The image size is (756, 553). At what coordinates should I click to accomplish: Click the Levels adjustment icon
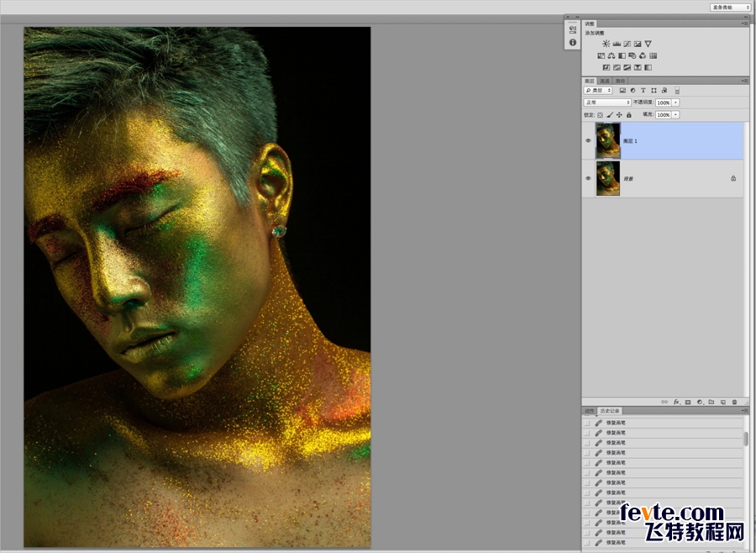click(616, 44)
